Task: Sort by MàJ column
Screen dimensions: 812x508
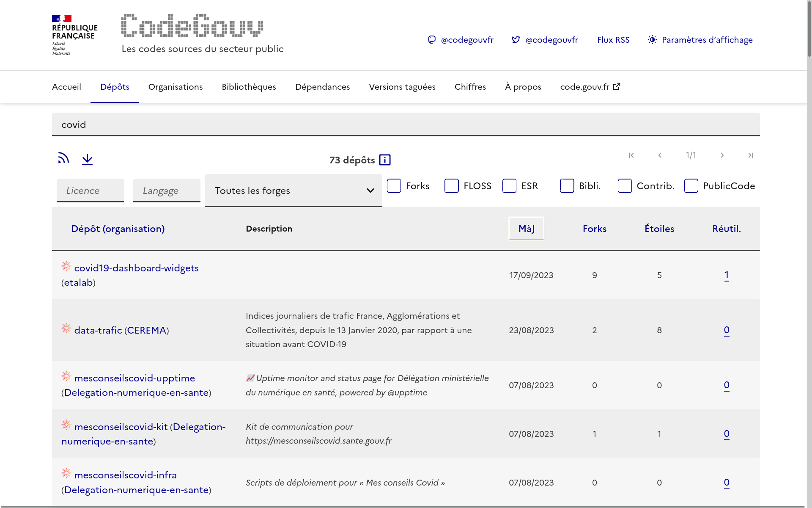Action: 527,229
